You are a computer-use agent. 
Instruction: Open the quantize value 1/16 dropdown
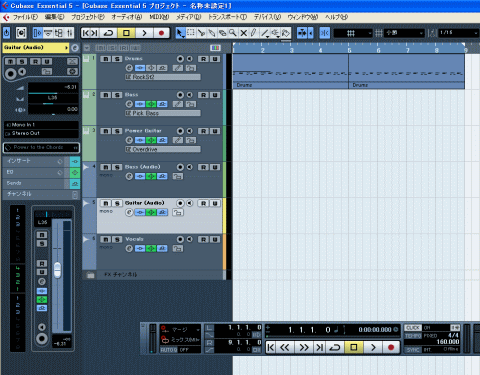point(458,33)
